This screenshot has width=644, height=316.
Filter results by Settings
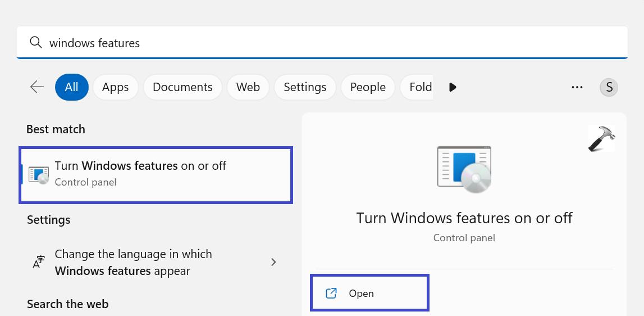pos(305,87)
